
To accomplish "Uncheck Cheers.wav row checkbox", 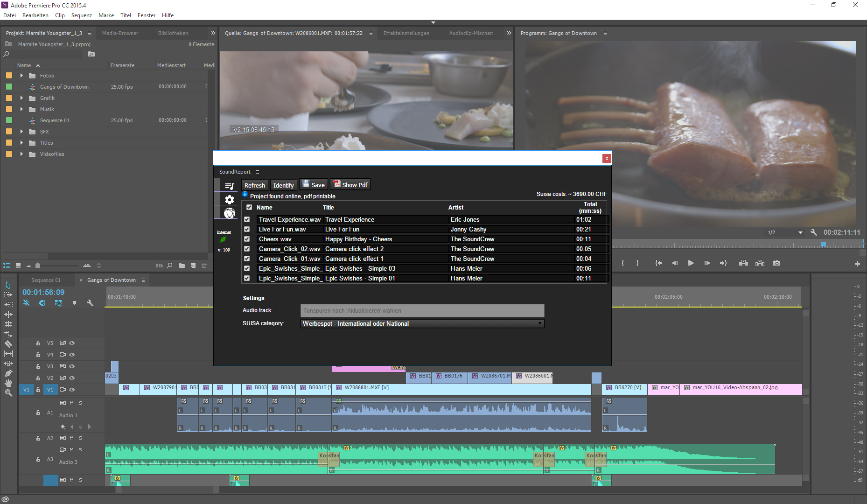I will pyautogui.click(x=247, y=239).
